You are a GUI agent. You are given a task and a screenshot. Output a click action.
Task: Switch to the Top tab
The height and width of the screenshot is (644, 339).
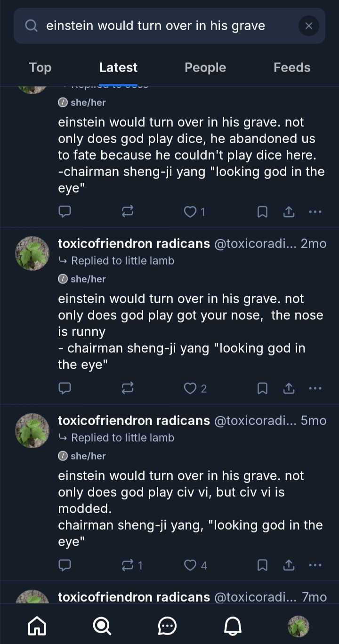point(40,68)
